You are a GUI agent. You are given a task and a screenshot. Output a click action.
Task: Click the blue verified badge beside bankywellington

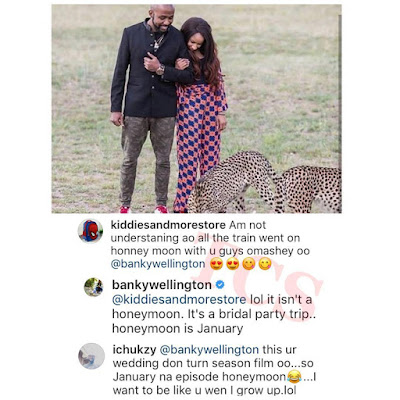pos(220,285)
